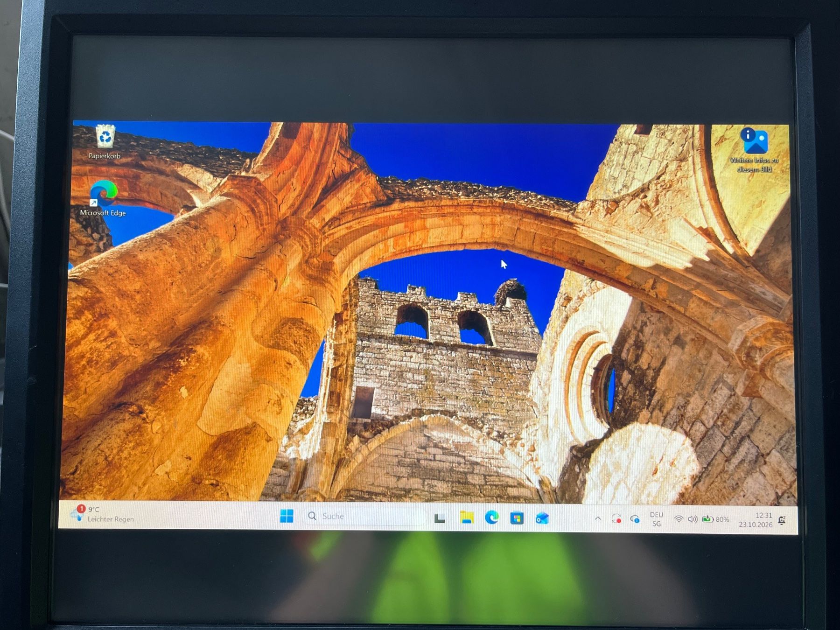840x630 pixels.
Task: Open the weather widget showing 9°C
Action: [x=101, y=514]
